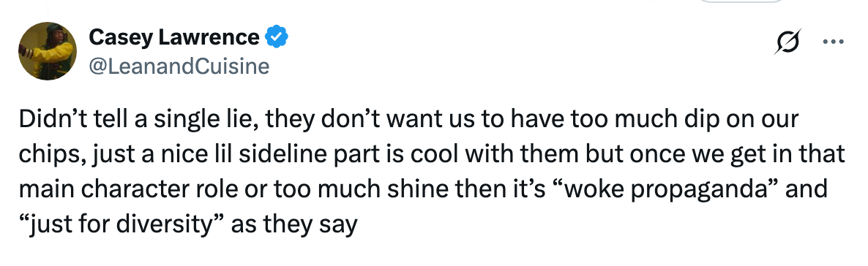Open Casey Lawrence's profile avatar
Screen dimensions: 868x266
pos(48,51)
